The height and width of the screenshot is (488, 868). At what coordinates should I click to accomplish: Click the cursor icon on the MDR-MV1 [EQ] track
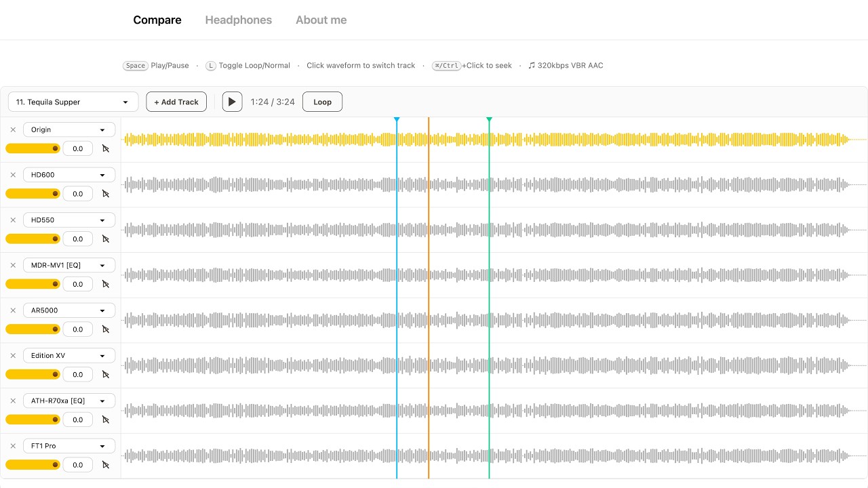(x=106, y=284)
